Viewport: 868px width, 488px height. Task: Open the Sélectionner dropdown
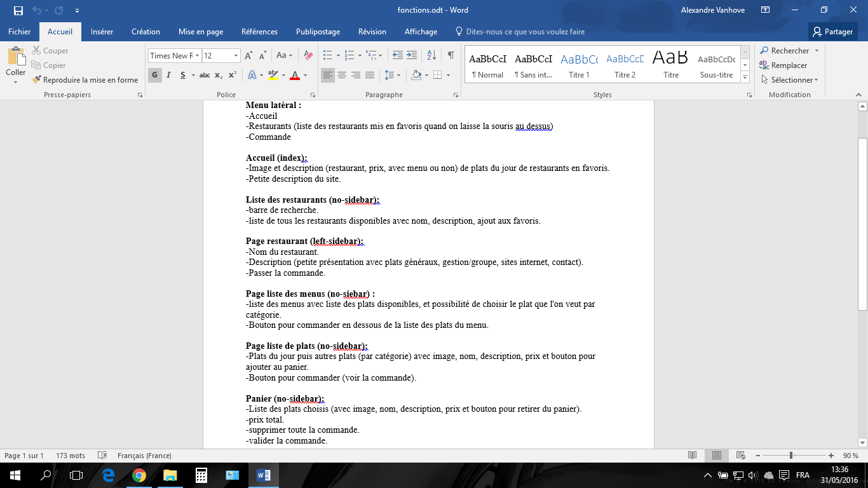[x=789, y=80]
